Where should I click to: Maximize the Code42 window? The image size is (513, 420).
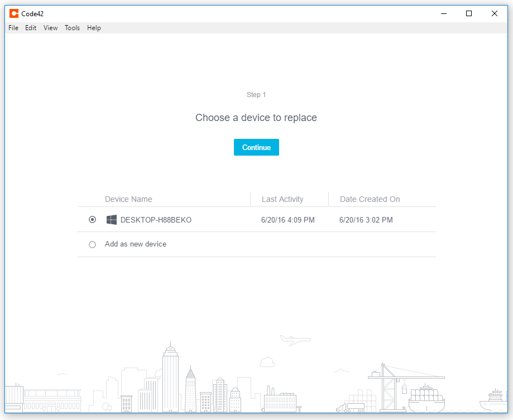(x=469, y=13)
